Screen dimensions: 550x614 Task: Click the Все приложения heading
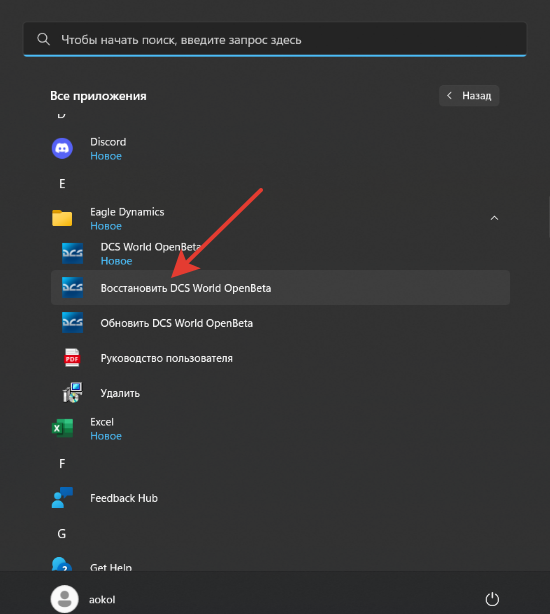click(98, 96)
